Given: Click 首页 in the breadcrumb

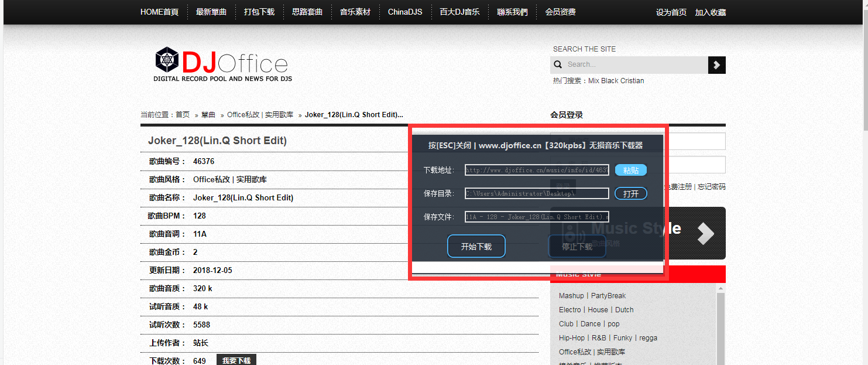Looking at the screenshot, I should (183, 115).
